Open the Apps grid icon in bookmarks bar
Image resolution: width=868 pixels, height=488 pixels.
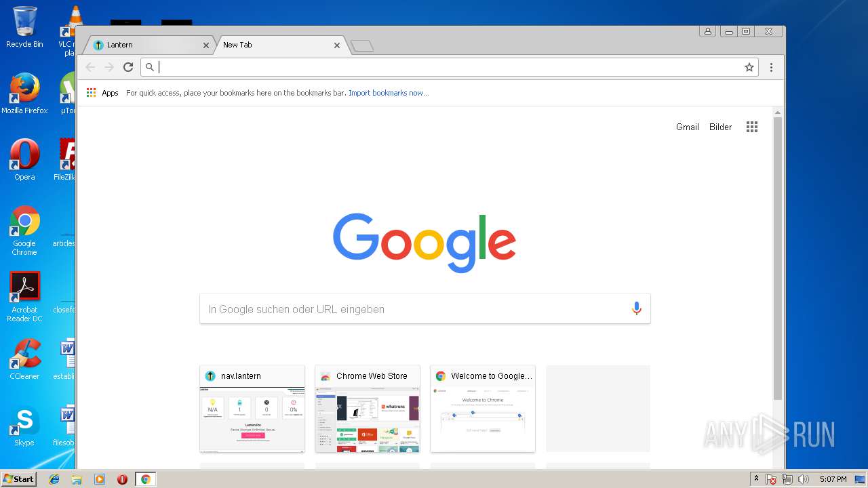click(x=91, y=93)
